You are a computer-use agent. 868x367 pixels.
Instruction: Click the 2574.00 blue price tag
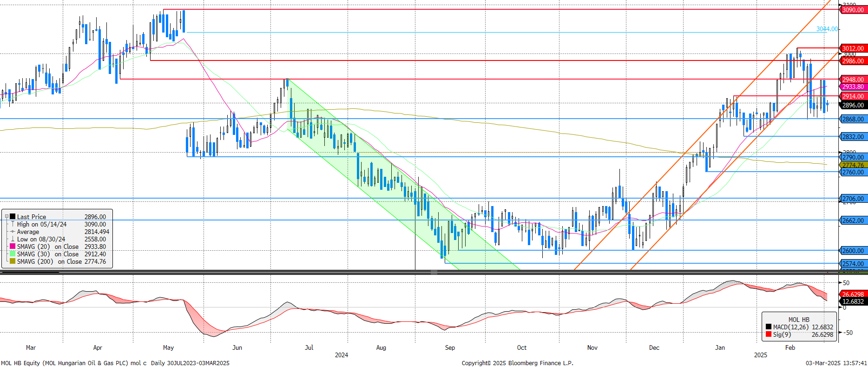[854, 264]
